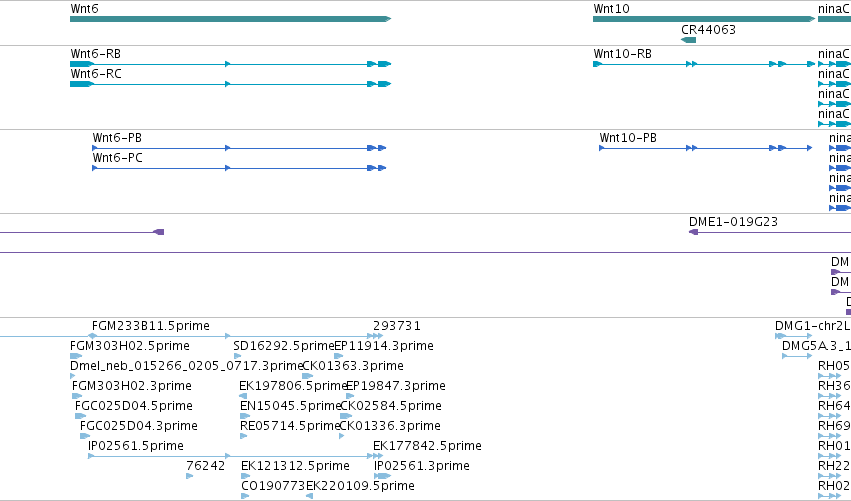
Task: Select the Wnt6-PB protein feature
Action: click(x=239, y=148)
